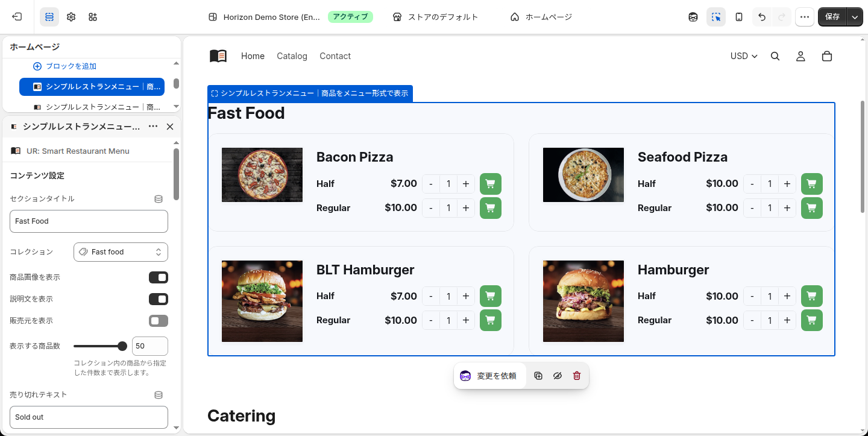
Task: Click the exit editor icon
Action: coord(17,17)
